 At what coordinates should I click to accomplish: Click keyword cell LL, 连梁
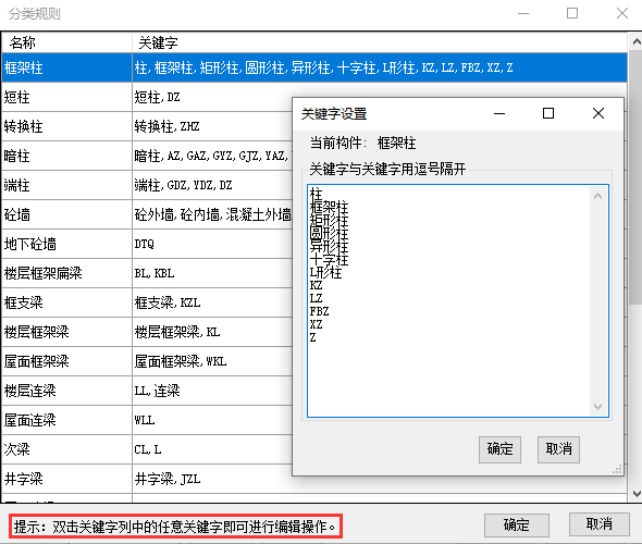click(x=212, y=391)
